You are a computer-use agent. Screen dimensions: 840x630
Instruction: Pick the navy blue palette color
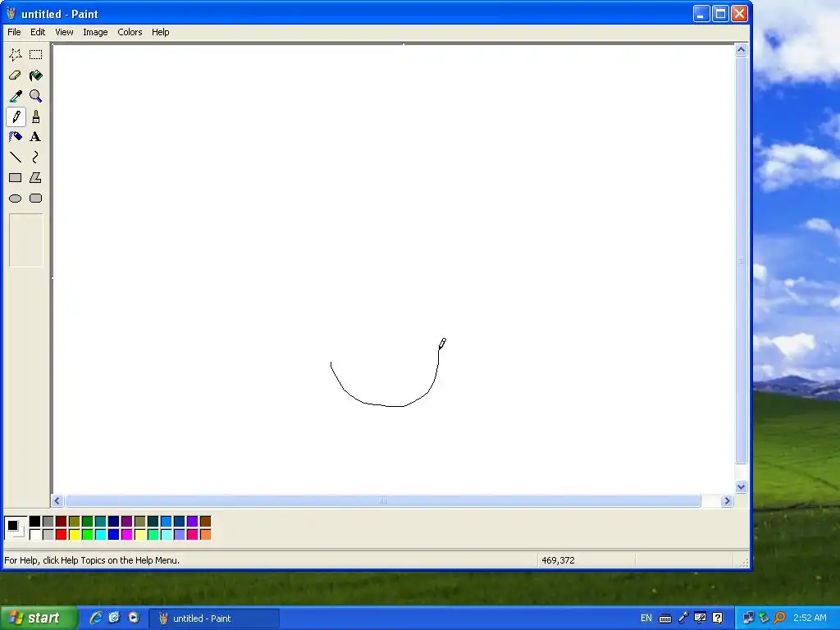pos(113,521)
